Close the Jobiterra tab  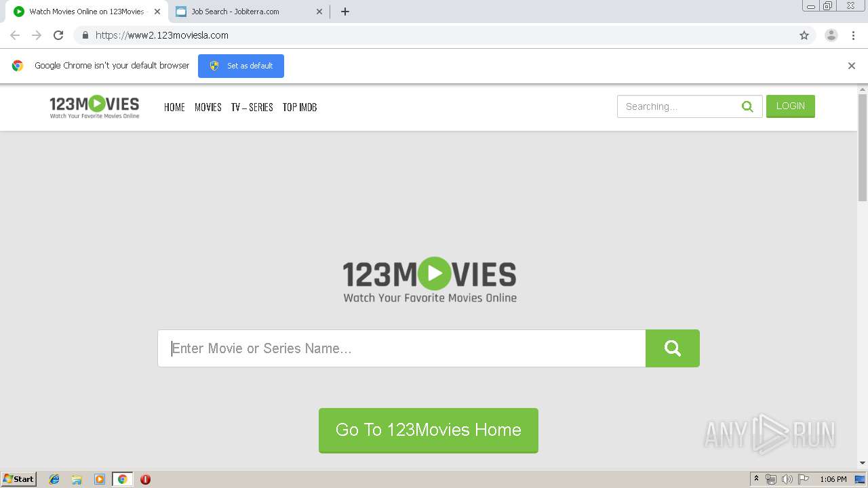(319, 12)
